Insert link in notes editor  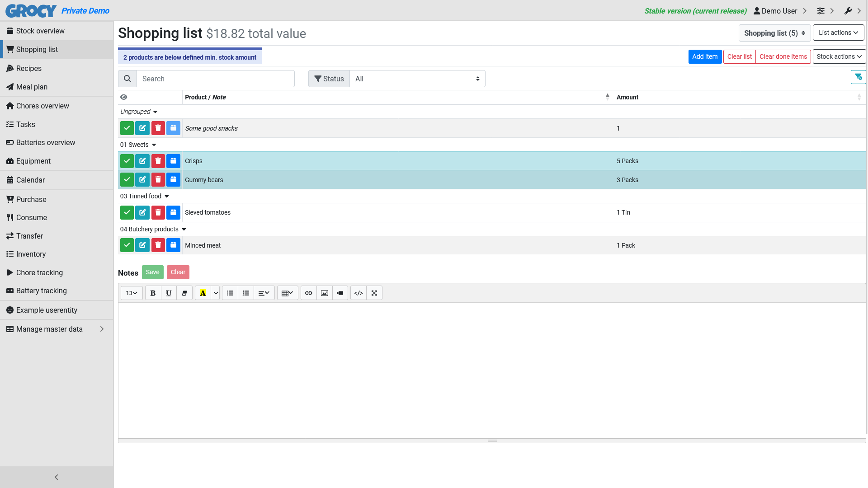point(309,293)
